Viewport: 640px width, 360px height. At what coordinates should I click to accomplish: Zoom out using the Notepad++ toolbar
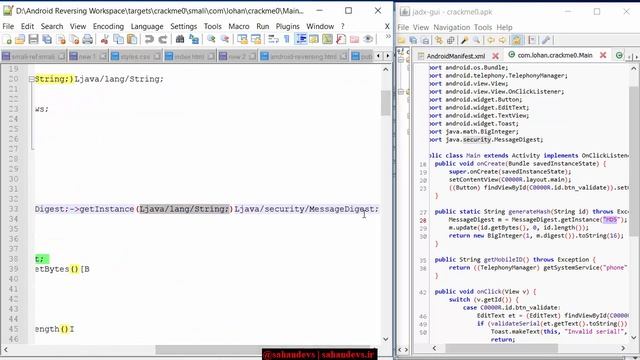[x=224, y=39]
